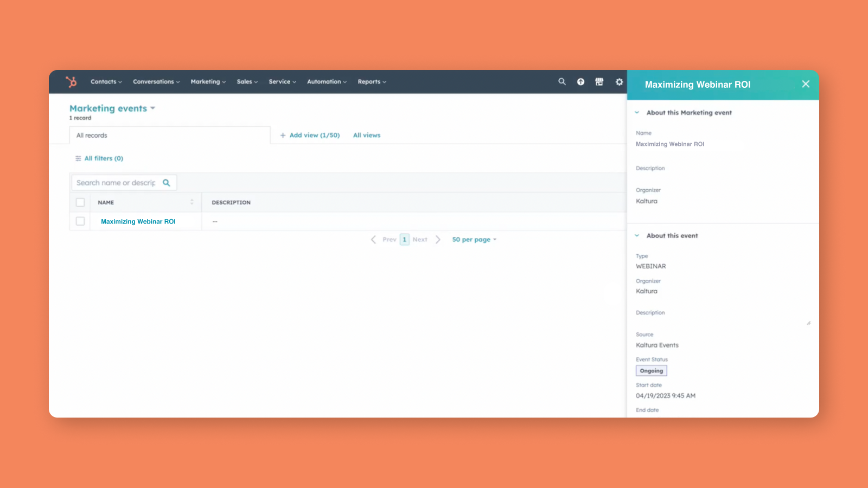Open the marketplace storefront icon
The width and height of the screenshot is (868, 488).
[599, 82]
